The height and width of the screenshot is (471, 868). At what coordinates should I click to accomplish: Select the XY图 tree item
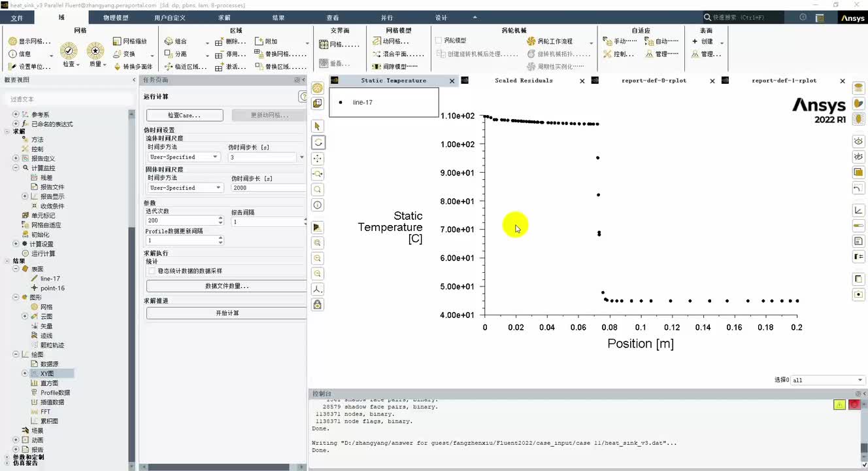[x=47, y=374]
